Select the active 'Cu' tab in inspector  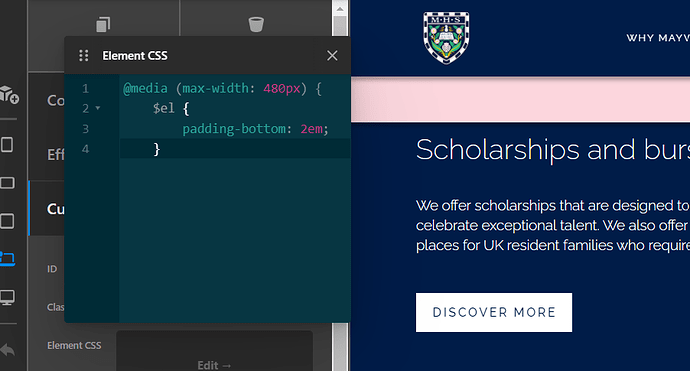click(47, 208)
